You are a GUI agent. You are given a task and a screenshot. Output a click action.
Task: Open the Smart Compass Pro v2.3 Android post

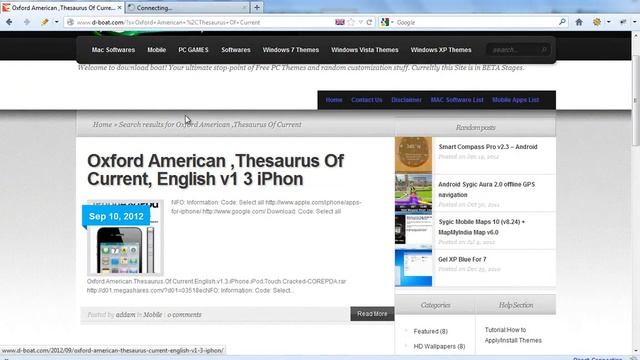click(488, 147)
